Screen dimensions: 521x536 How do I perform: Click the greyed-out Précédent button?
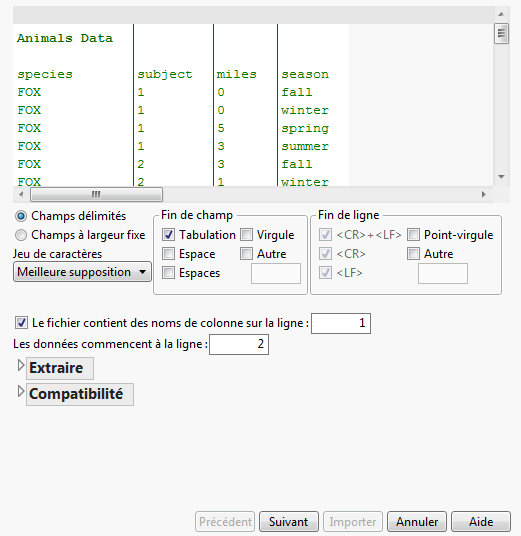coord(225,522)
